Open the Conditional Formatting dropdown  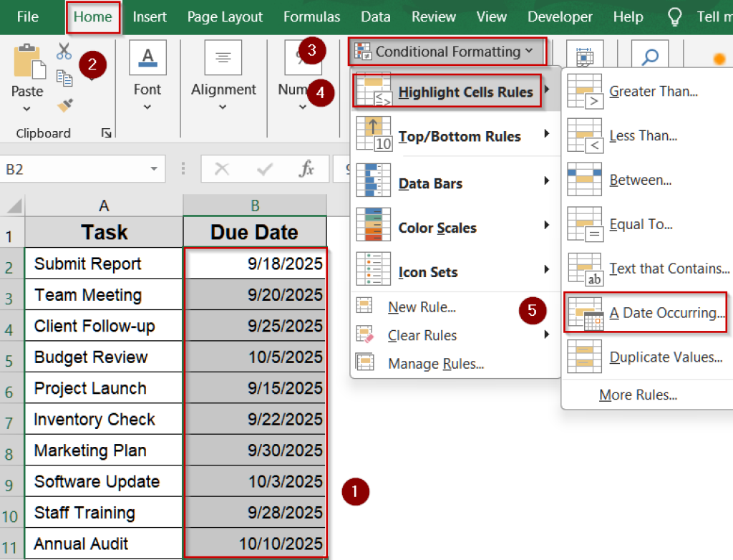pyautogui.click(x=447, y=52)
